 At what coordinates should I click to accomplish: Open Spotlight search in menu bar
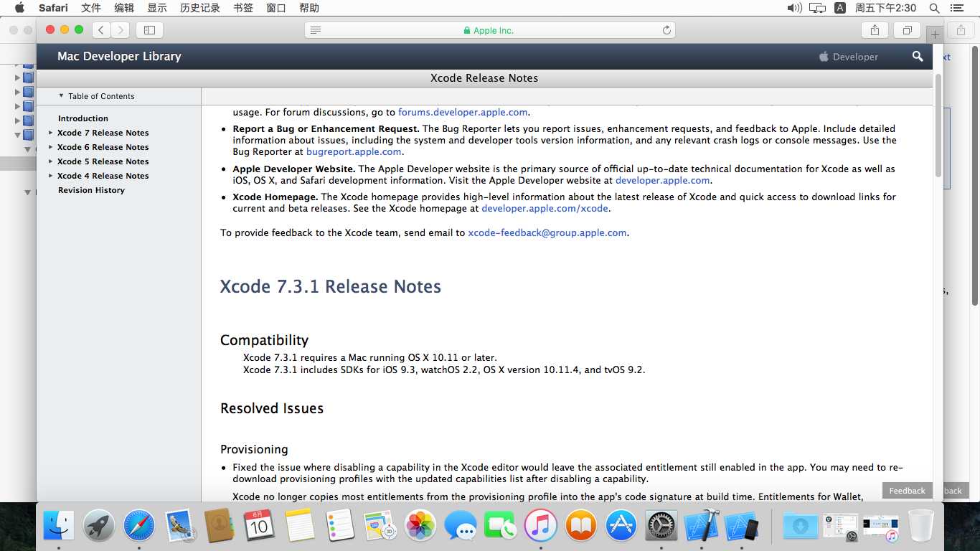(x=934, y=8)
